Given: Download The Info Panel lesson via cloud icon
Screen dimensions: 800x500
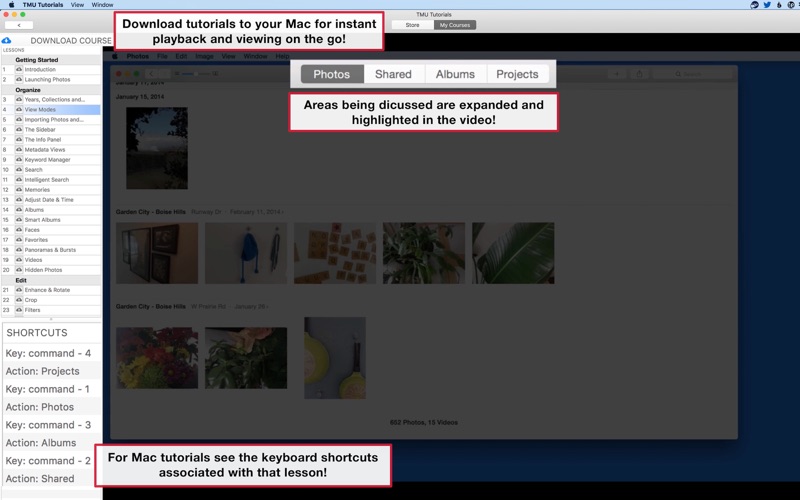Looking at the screenshot, I should (x=19, y=139).
